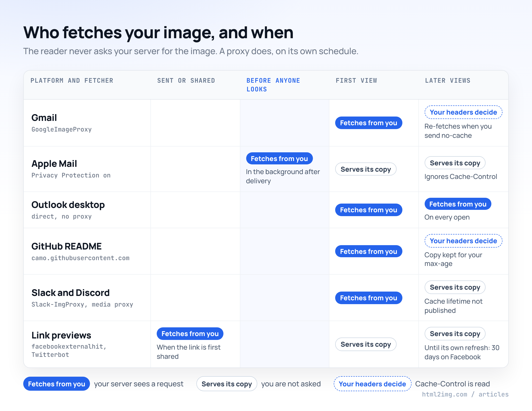
Task: Click the 'BEFORE ANYONE LOOKS' column header
Action: coord(273,85)
